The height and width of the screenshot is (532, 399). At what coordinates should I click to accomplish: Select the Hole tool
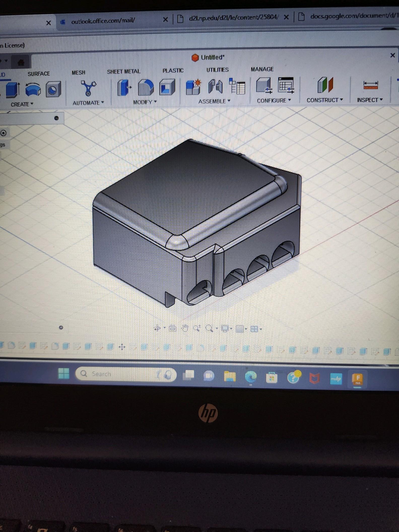coord(53,89)
